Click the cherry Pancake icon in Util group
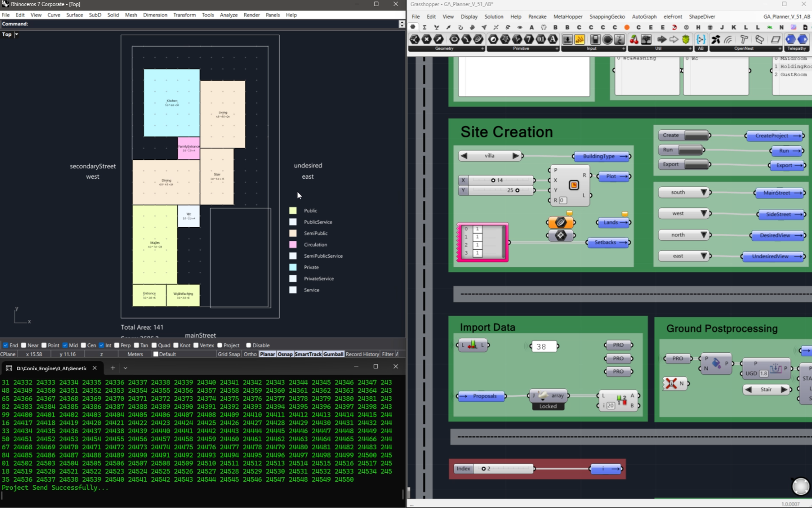This screenshot has height=508, width=812. tap(634, 40)
